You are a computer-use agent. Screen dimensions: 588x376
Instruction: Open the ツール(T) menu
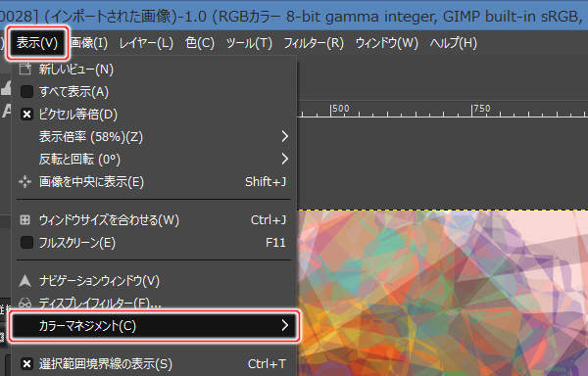point(249,43)
